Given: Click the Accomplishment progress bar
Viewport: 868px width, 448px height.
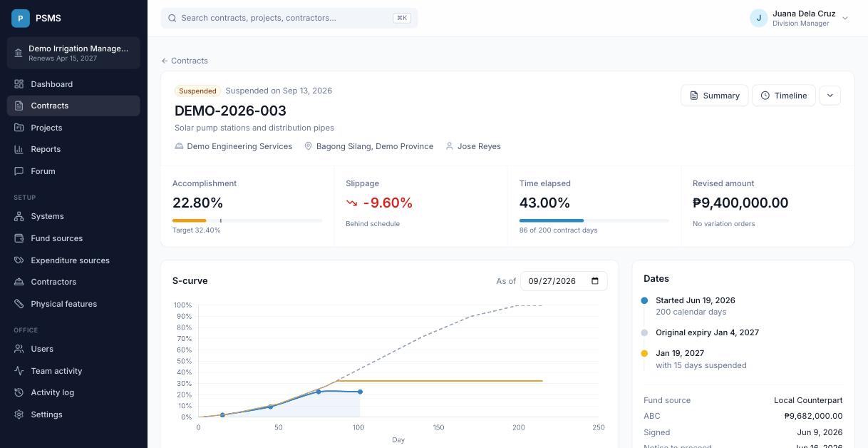Looking at the screenshot, I should [x=247, y=220].
